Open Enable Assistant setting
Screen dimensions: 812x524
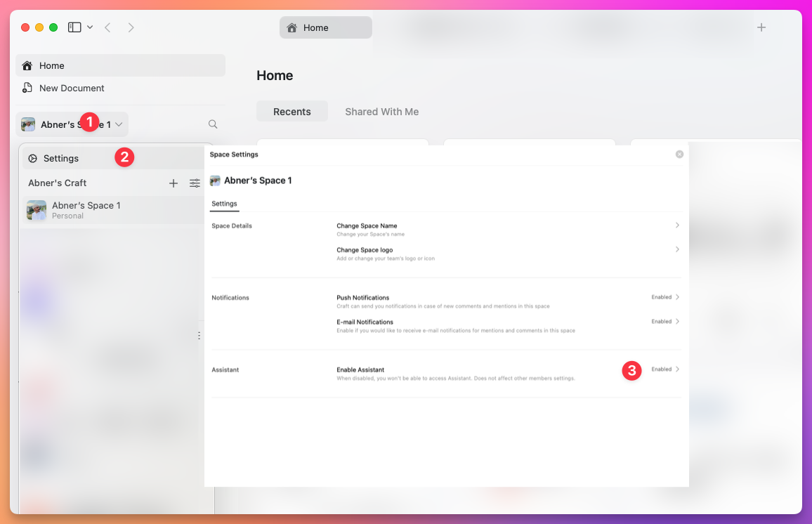point(507,373)
